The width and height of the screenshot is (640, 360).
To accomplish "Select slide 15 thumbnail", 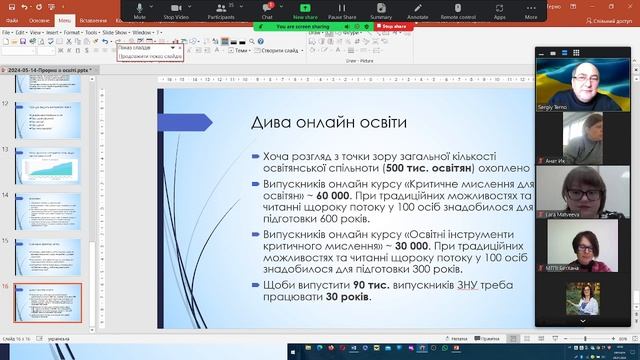I will pos(48,258).
